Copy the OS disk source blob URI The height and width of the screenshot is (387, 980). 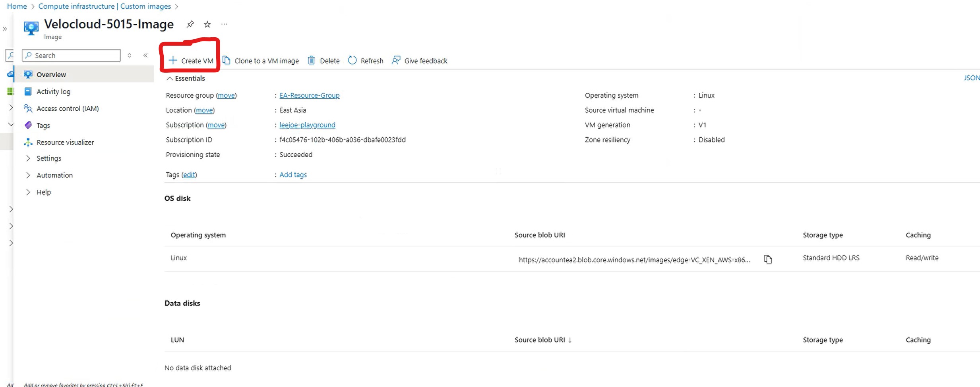(x=768, y=259)
